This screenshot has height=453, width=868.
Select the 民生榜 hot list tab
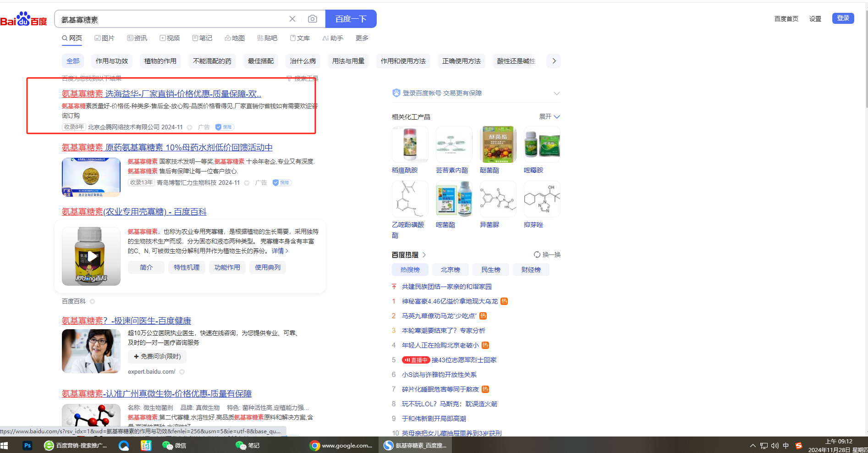pos(491,270)
